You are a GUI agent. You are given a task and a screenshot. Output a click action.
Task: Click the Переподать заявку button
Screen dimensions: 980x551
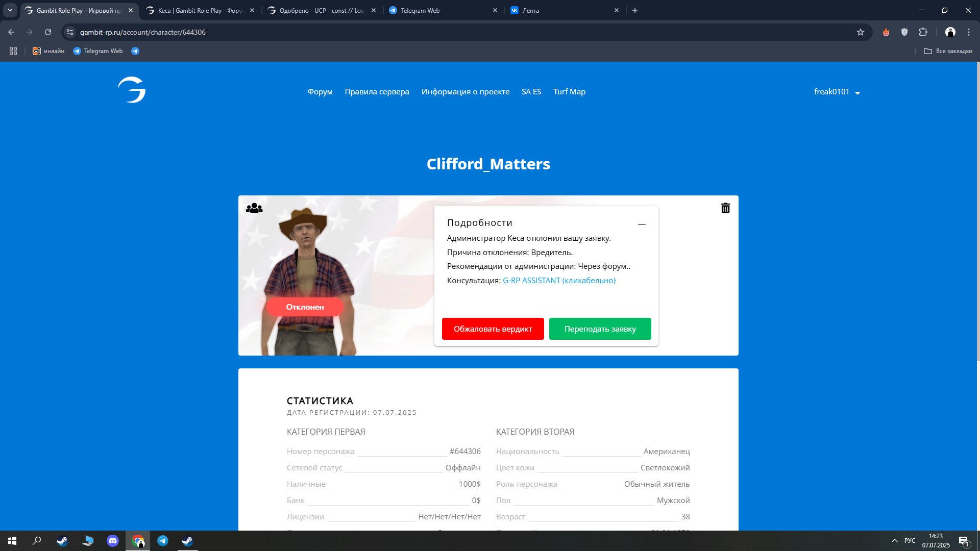(x=600, y=329)
